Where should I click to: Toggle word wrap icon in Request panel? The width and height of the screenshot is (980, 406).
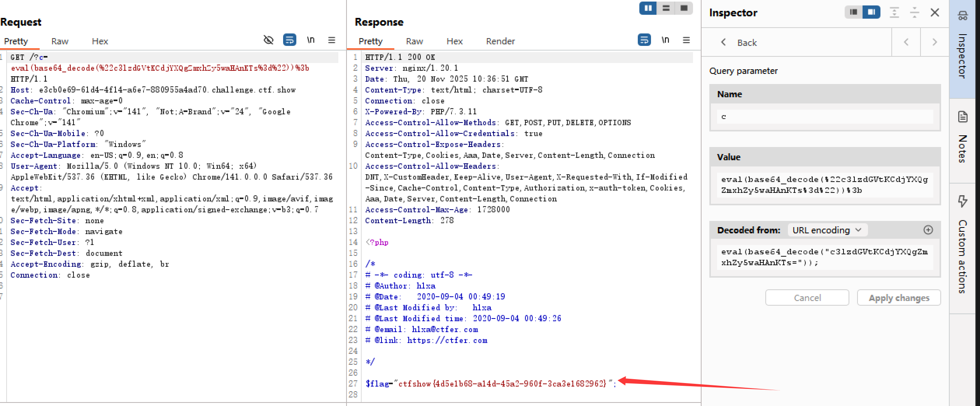pyautogui.click(x=289, y=40)
